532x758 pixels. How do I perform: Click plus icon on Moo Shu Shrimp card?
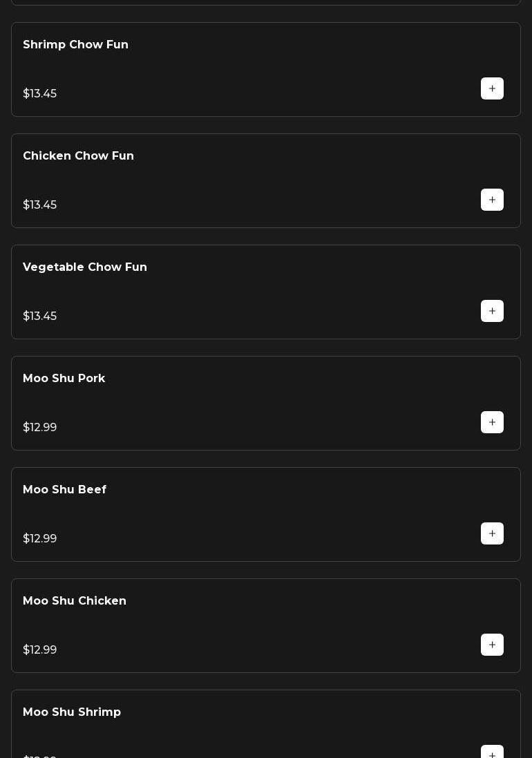[492, 753]
